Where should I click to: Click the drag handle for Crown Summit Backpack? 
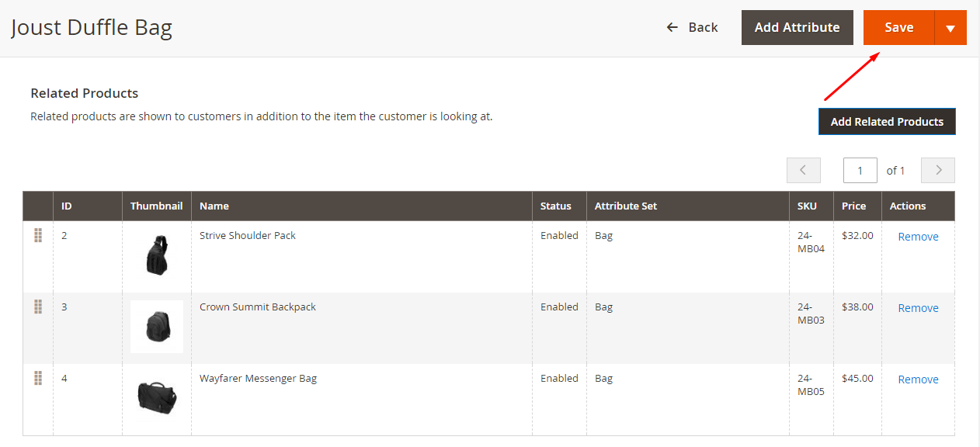point(38,307)
